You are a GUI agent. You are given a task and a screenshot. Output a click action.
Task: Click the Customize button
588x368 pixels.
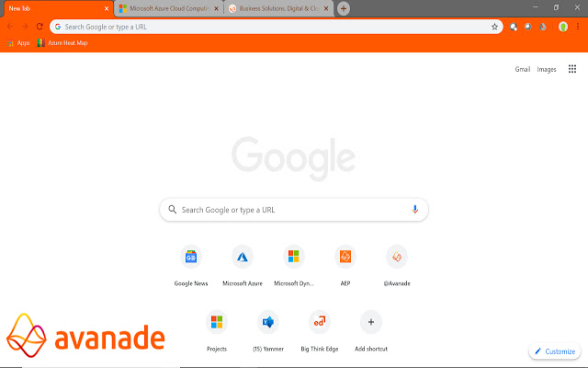click(555, 351)
